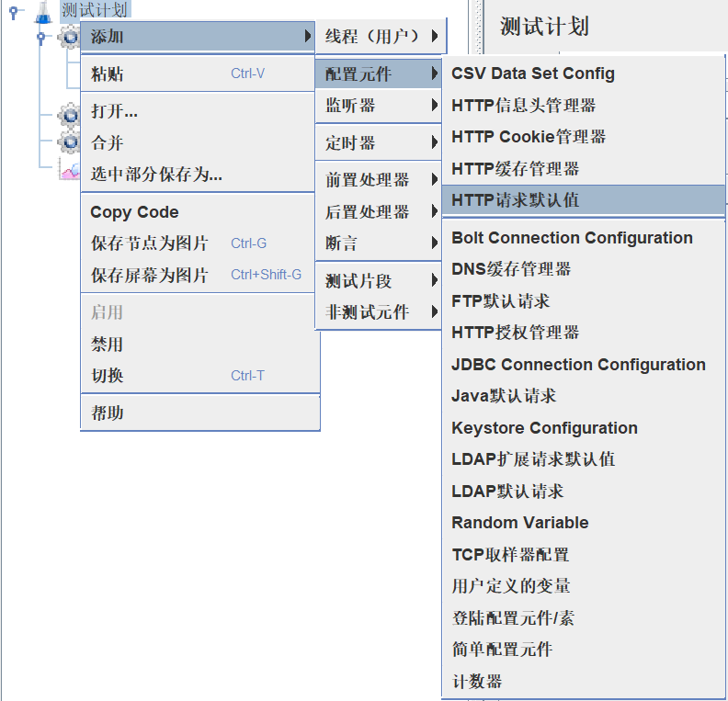Choose 选中部分保存为... option
The height and width of the screenshot is (701, 728).
point(198,175)
